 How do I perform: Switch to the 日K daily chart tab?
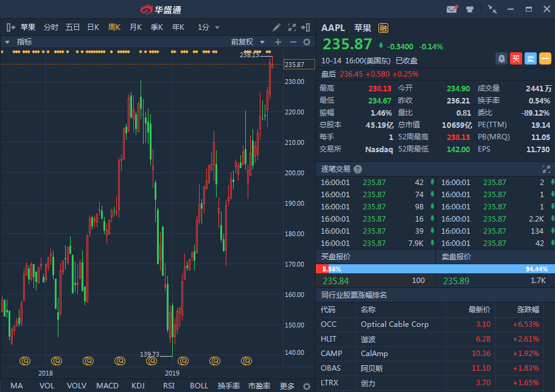click(93, 27)
